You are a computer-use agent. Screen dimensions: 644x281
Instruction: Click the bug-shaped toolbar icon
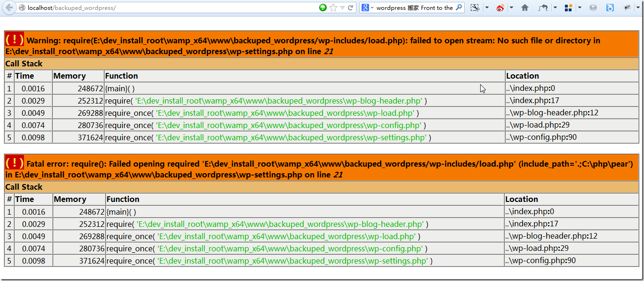627,8
